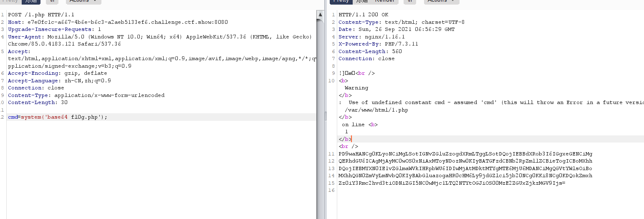Click the 'Warning' text in response body

click(x=356, y=88)
